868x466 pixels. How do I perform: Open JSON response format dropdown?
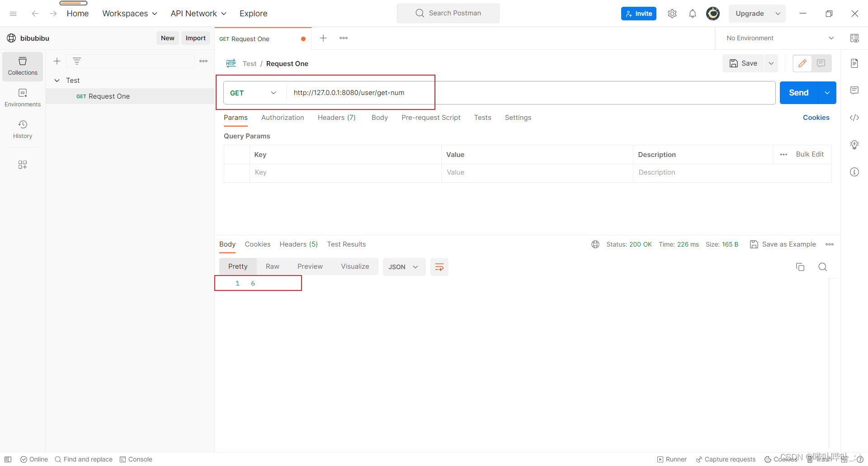pyautogui.click(x=404, y=267)
